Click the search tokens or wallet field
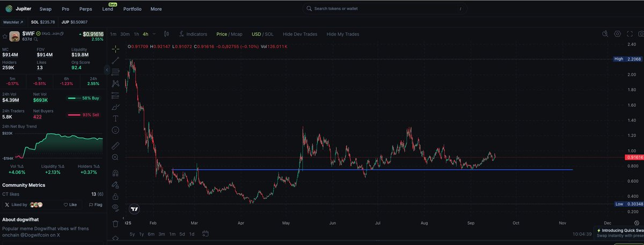The image size is (644, 245). coord(384,9)
